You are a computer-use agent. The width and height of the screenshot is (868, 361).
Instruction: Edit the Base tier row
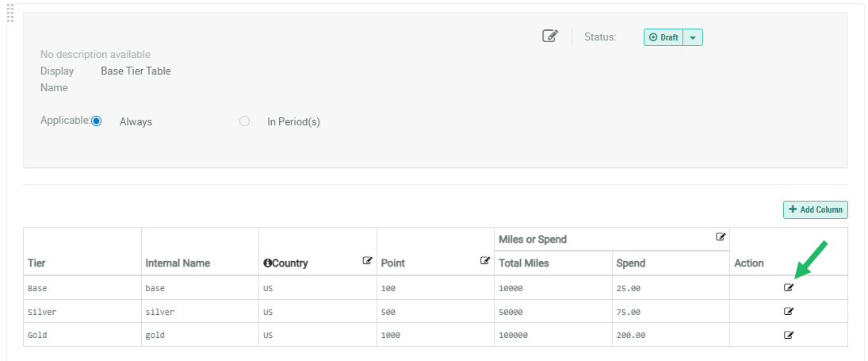tap(789, 287)
